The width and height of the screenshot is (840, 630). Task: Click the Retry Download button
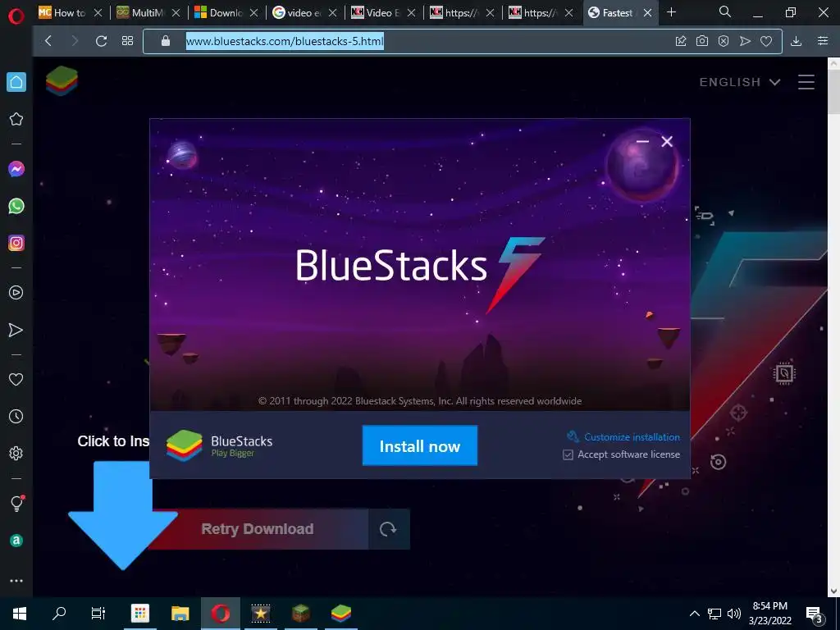click(258, 529)
